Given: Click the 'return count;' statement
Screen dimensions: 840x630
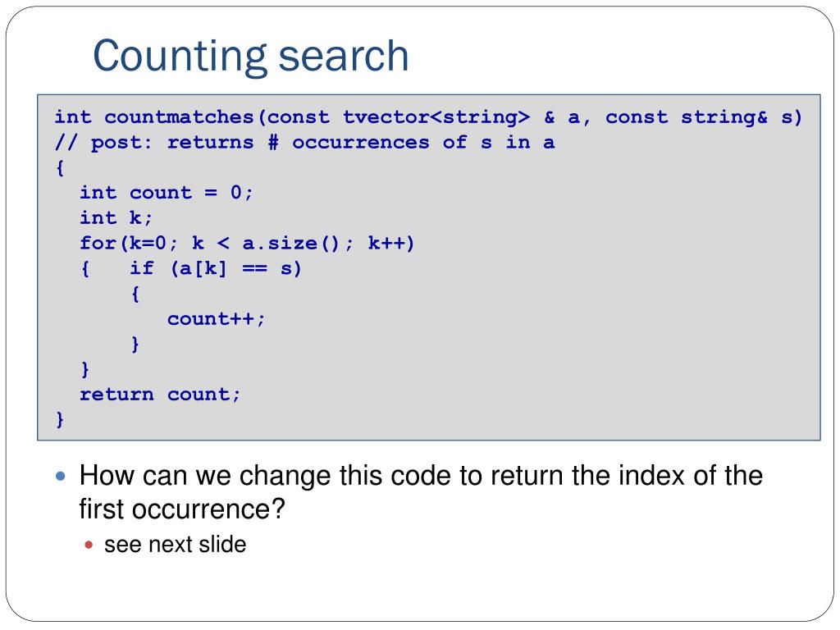Looking at the screenshot, I should click(160, 395).
